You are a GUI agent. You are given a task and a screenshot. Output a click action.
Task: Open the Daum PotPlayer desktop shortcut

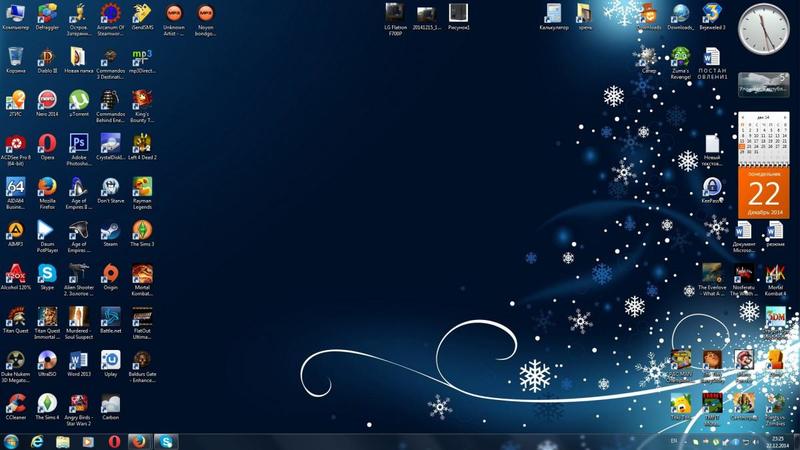click(x=46, y=231)
